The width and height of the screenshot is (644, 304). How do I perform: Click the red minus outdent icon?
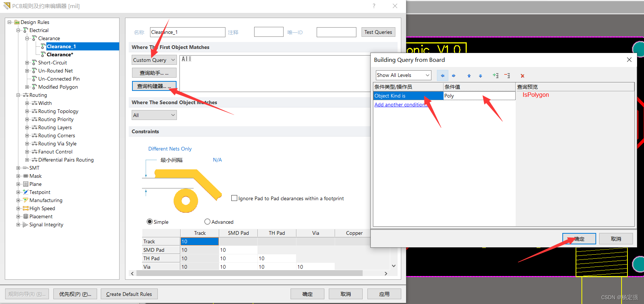[x=507, y=75]
